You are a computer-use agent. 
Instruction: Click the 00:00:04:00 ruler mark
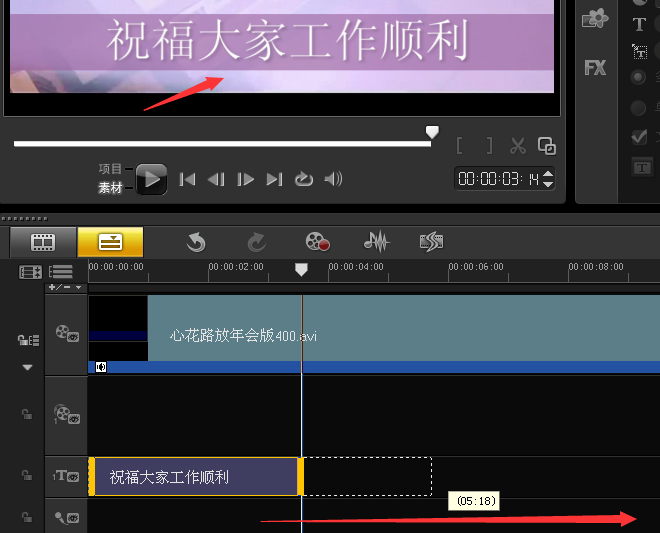pyautogui.click(x=356, y=266)
